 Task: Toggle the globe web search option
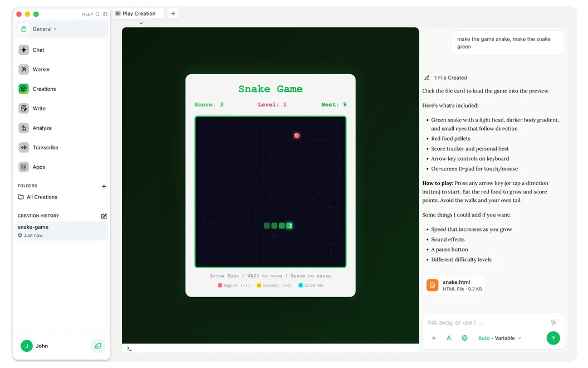464,338
